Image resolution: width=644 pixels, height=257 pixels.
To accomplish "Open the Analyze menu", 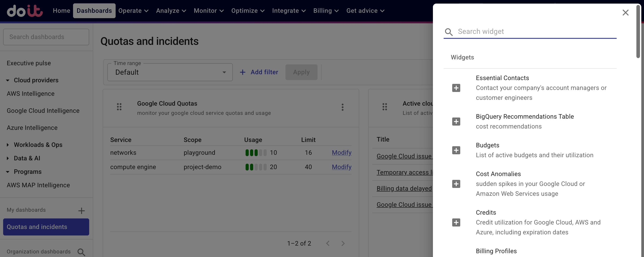I will click(171, 11).
